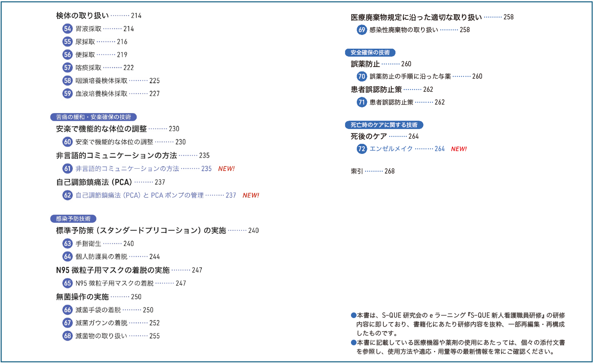Screen dimensions: 594x364
Task: Click the blue エンゼルメイク entry text
Action: (391, 149)
